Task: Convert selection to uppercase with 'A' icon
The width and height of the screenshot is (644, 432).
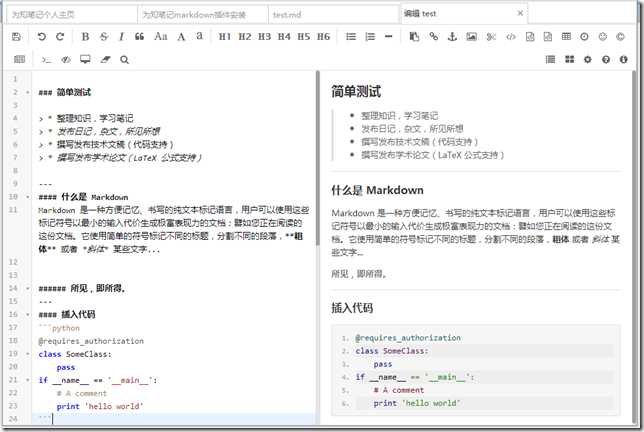Action: [181, 37]
